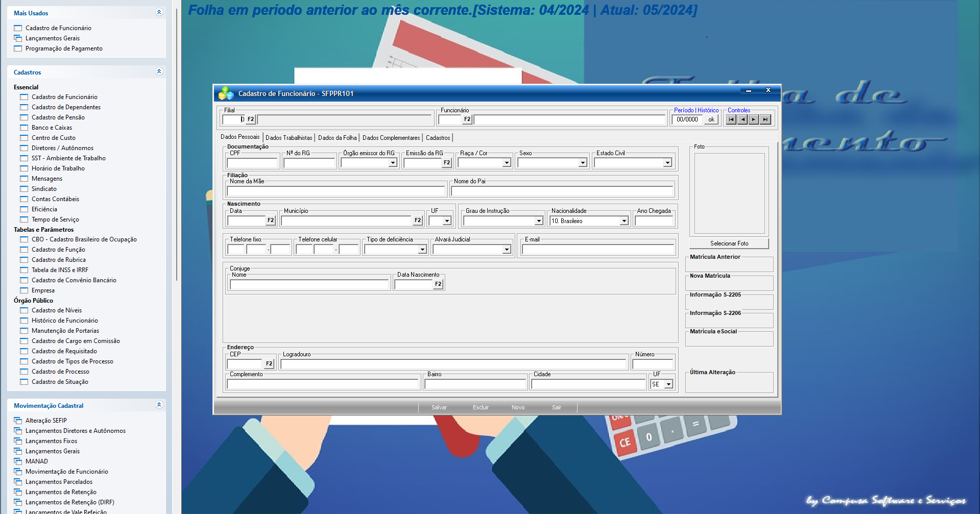Open CEP F2 search button

[269, 364]
